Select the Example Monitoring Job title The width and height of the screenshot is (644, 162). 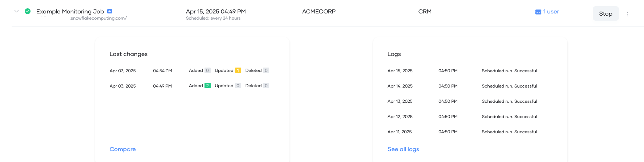pyautogui.click(x=70, y=12)
